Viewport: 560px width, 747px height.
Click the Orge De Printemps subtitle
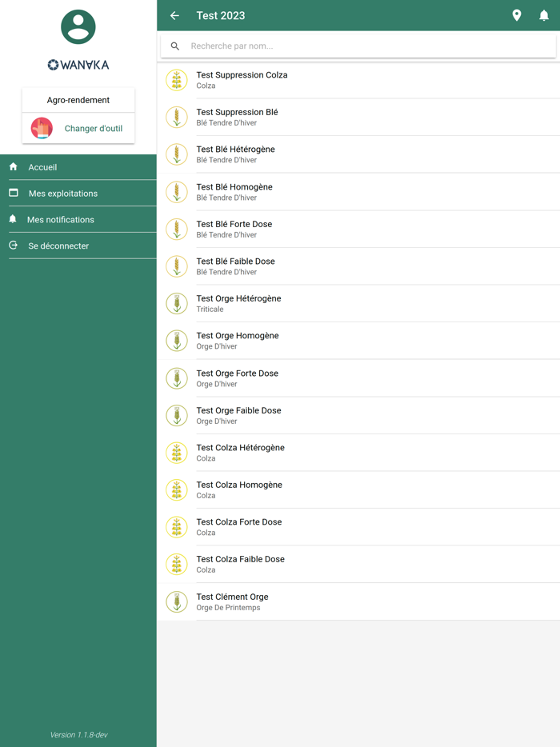pyautogui.click(x=228, y=607)
